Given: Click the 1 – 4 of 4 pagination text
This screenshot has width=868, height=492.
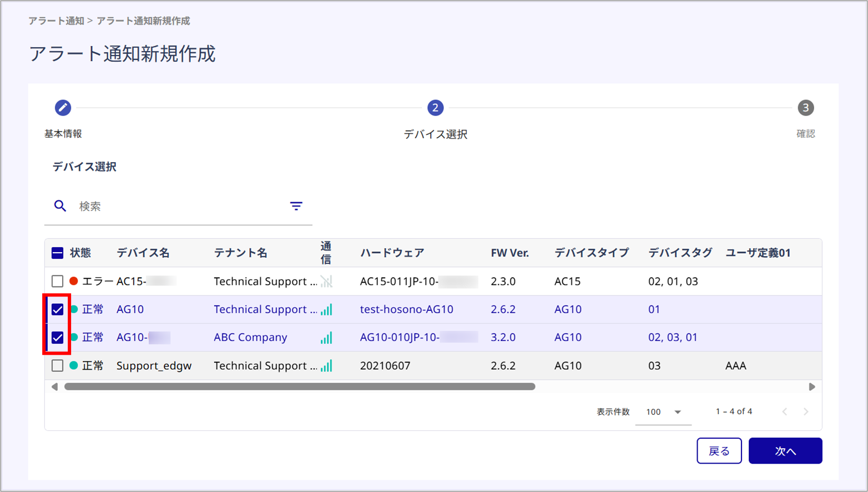Looking at the screenshot, I should coord(734,411).
